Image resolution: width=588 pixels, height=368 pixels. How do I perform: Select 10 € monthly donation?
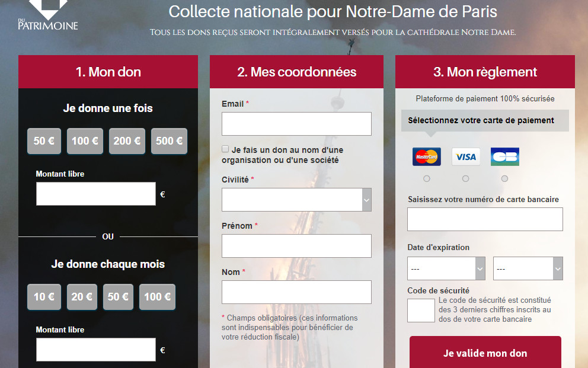click(44, 297)
